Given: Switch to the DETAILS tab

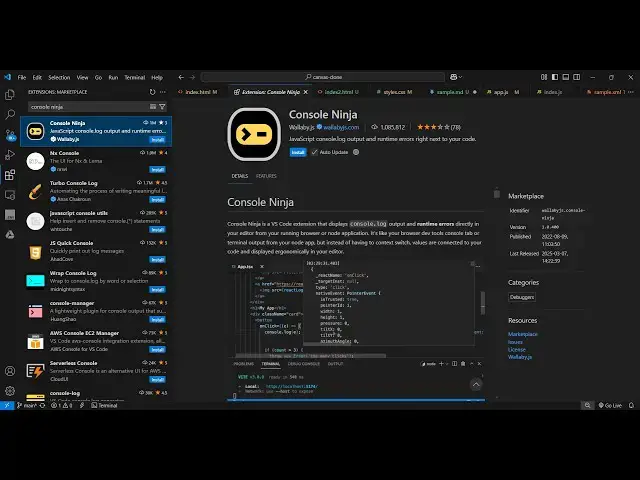Looking at the screenshot, I should tap(240, 176).
